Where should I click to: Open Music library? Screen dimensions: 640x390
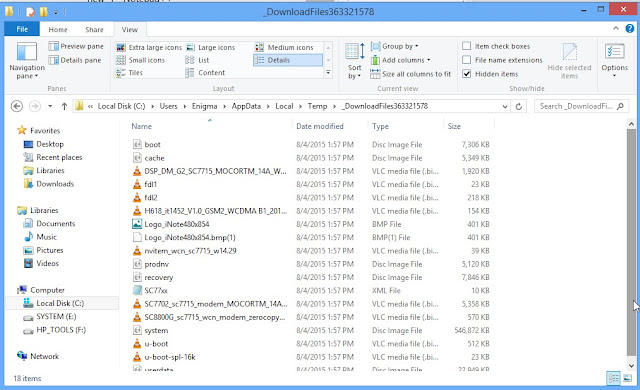click(x=46, y=237)
